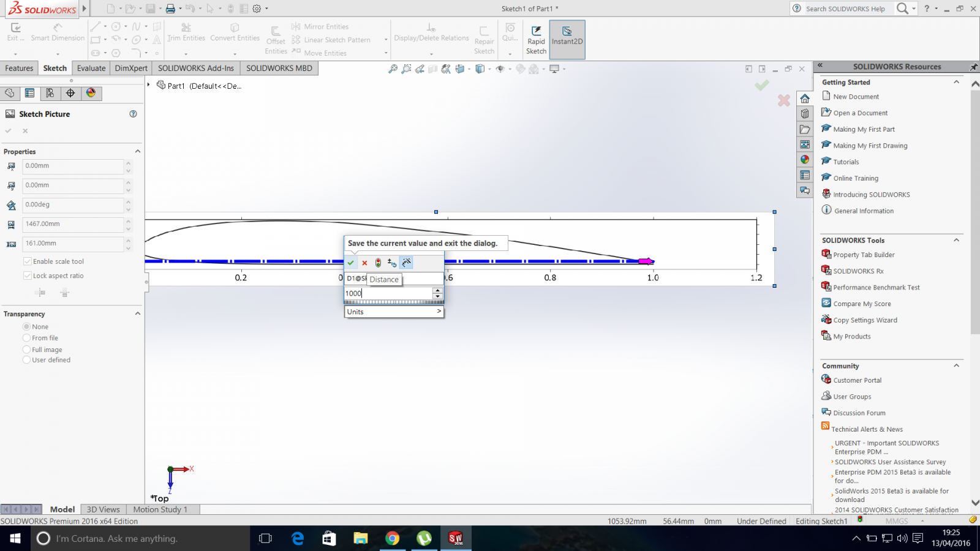This screenshot has height=551, width=980.
Task: Open the Display Style cube icon
Action: 480,69
